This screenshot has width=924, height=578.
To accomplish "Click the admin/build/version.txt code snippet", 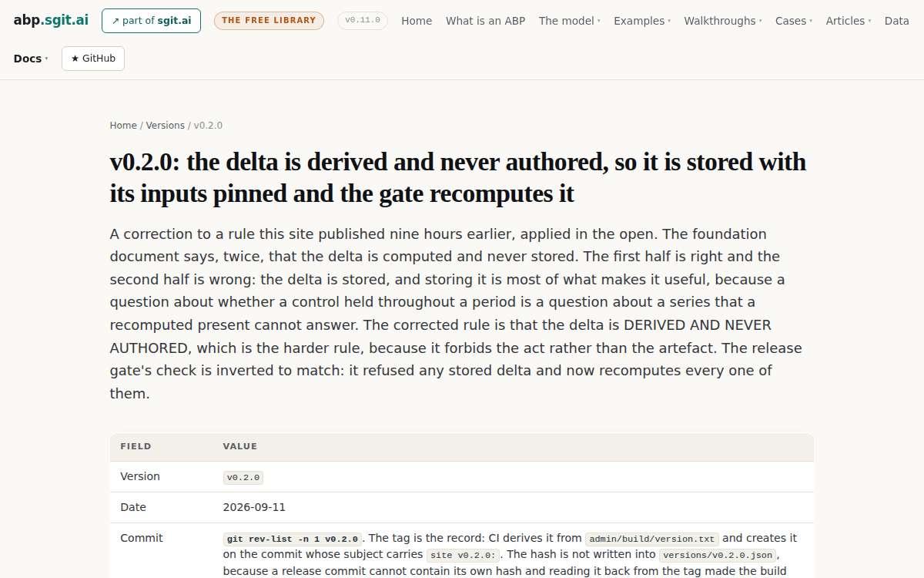I will [652, 539].
